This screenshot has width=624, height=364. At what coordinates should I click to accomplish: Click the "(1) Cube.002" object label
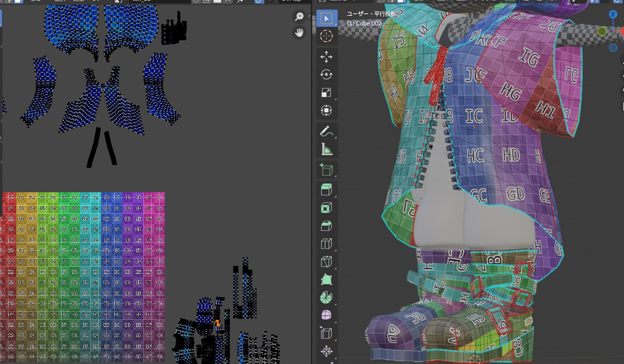tap(364, 23)
